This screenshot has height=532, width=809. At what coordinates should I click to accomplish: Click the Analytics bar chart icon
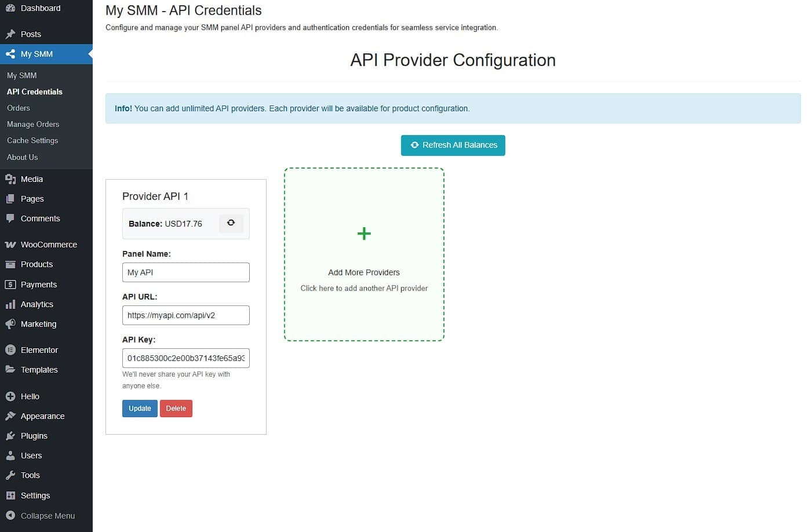[x=10, y=304]
